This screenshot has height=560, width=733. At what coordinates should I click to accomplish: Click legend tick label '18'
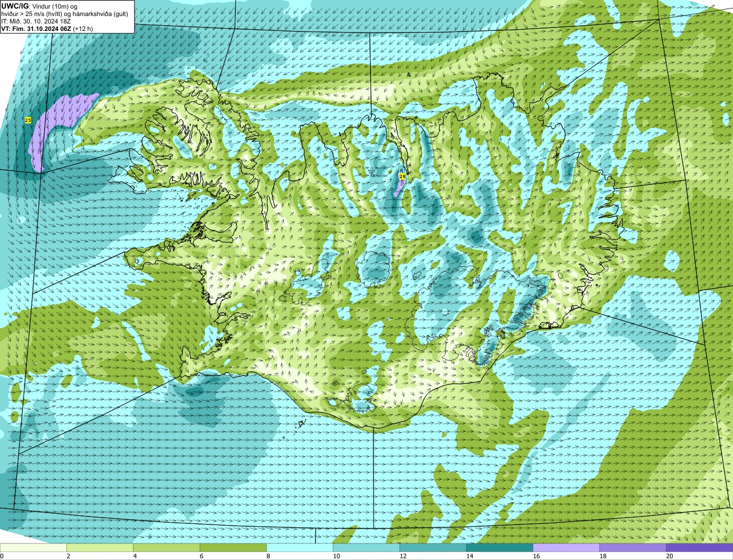[x=603, y=556]
